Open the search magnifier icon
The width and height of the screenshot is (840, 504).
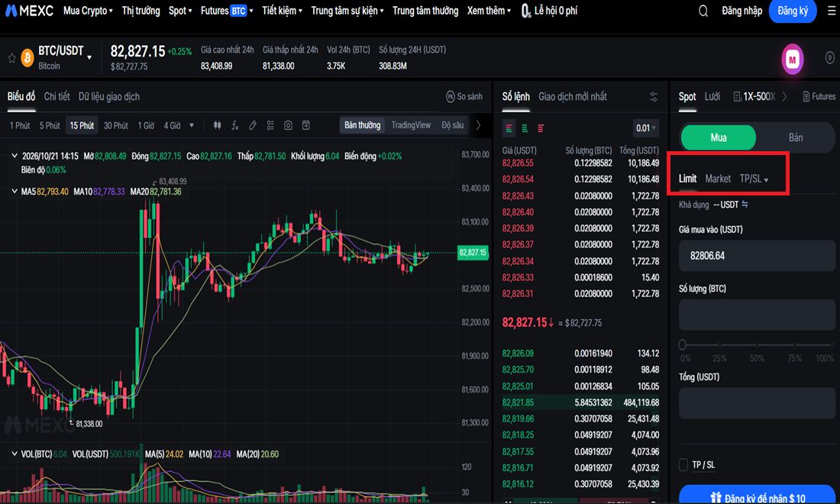[x=703, y=11]
